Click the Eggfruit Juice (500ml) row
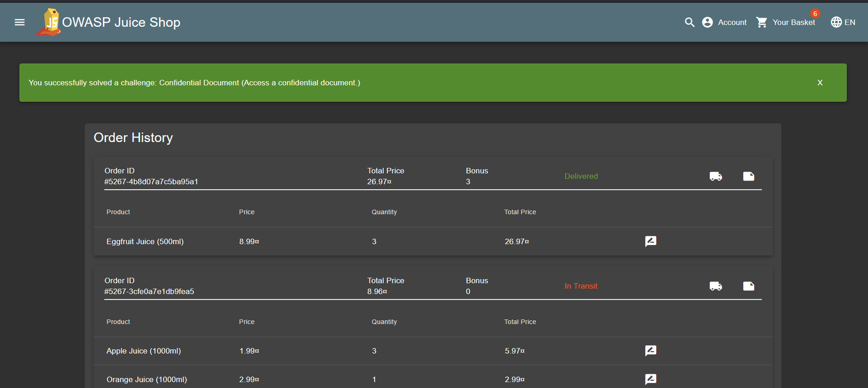868x388 pixels. coord(145,241)
